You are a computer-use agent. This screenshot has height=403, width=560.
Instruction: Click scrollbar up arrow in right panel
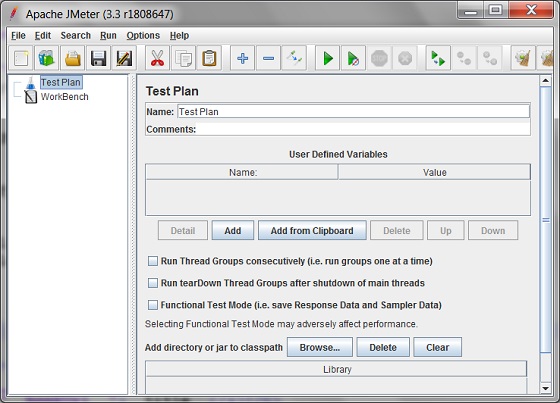click(x=546, y=81)
